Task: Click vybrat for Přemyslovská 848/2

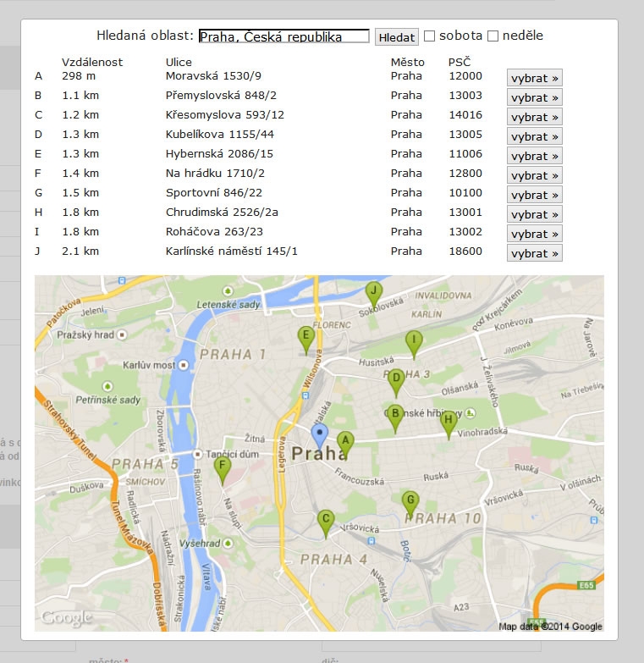Action: (x=534, y=97)
